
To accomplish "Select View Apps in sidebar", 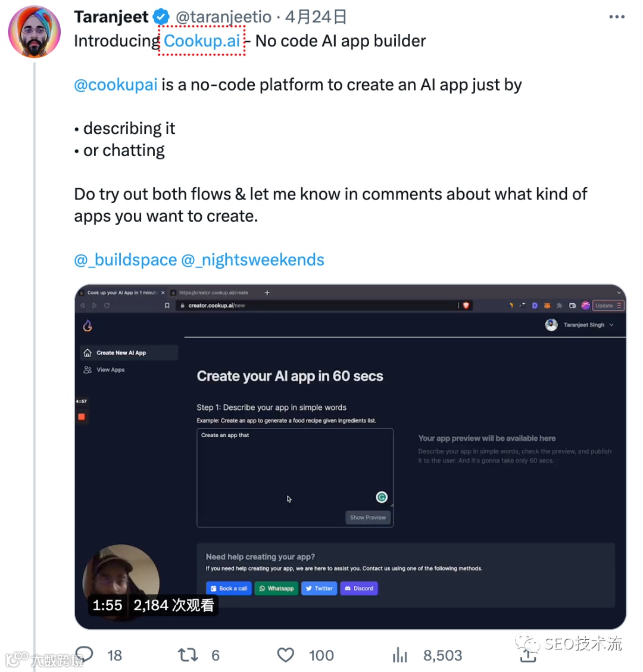I will click(x=110, y=370).
